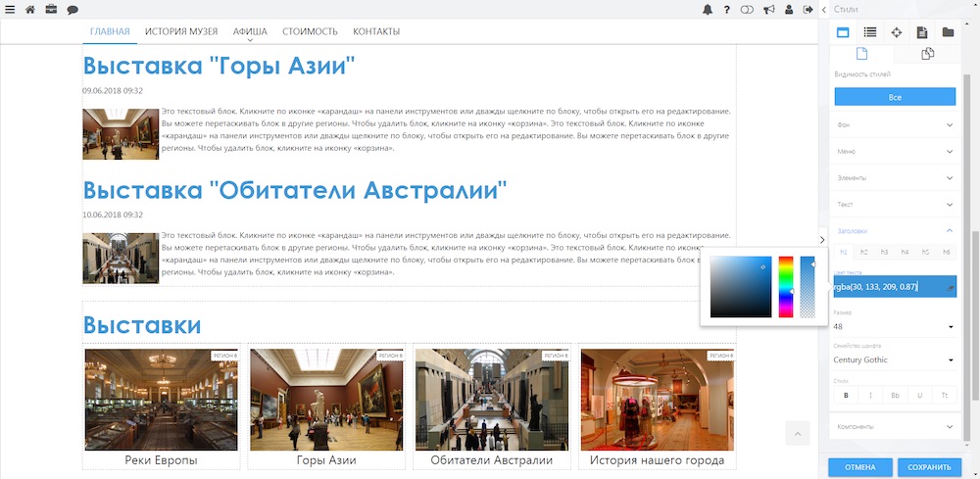Pick a shade in the saturation color square
The width and height of the screenshot is (980, 479).
click(x=741, y=287)
